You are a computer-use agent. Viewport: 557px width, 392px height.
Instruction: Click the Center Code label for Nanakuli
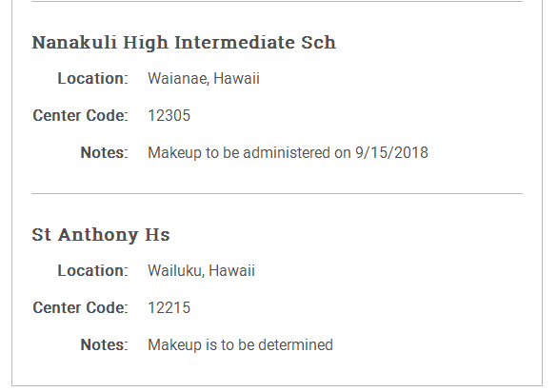(x=80, y=116)
